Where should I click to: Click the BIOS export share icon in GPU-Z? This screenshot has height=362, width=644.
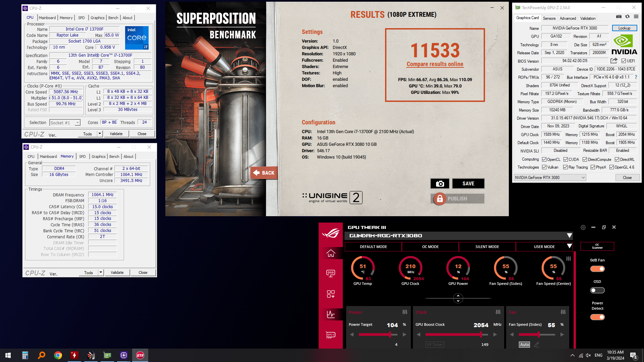[614, 61]
